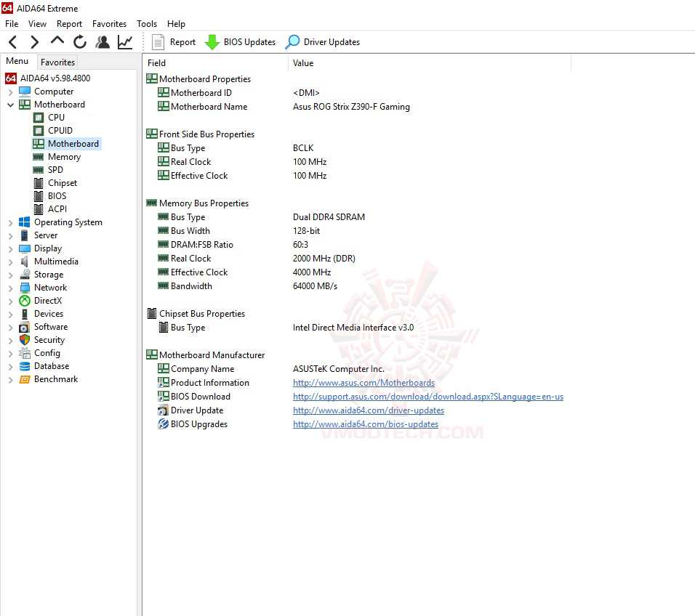Click the user silhouette toolbar icon

[103, 42]
